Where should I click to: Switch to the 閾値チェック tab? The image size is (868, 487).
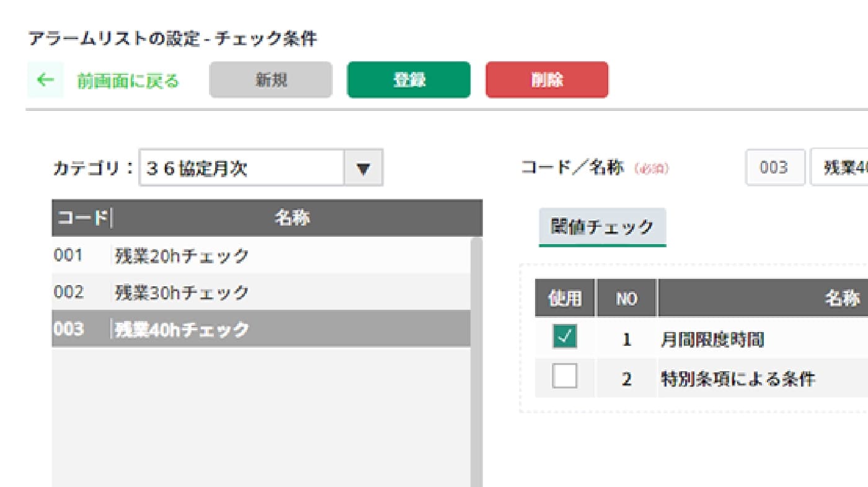[x=602, y=227]
